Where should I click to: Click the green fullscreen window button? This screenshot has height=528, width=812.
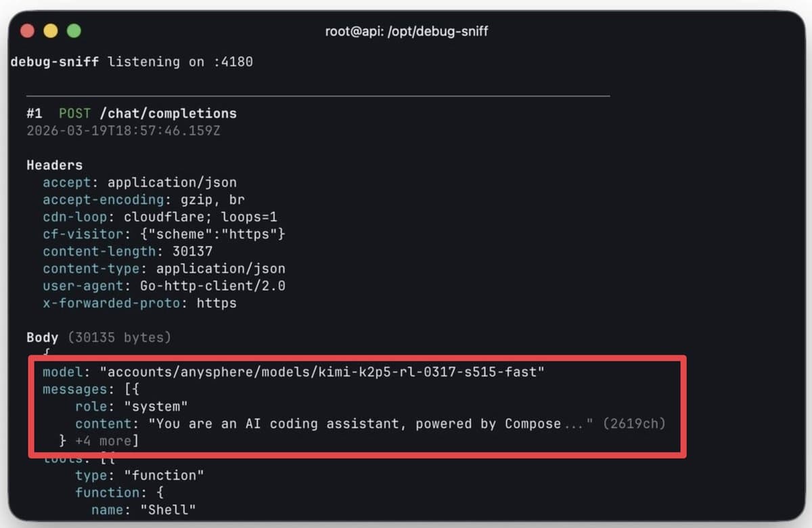[x=74, y=30]
